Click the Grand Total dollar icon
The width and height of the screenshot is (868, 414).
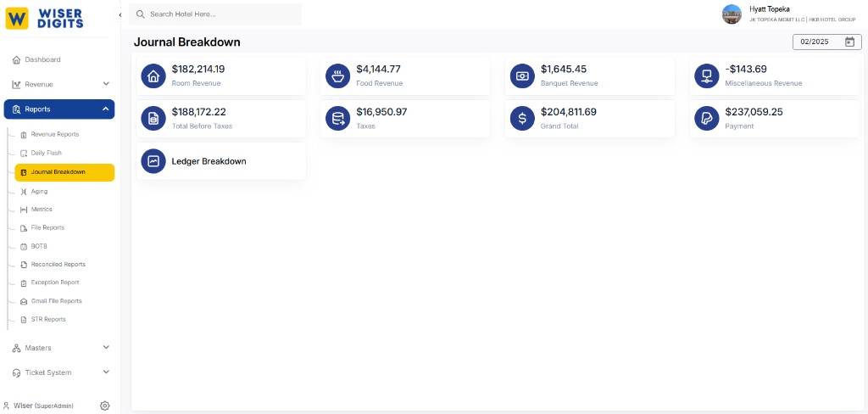click(x=522, y=119)
